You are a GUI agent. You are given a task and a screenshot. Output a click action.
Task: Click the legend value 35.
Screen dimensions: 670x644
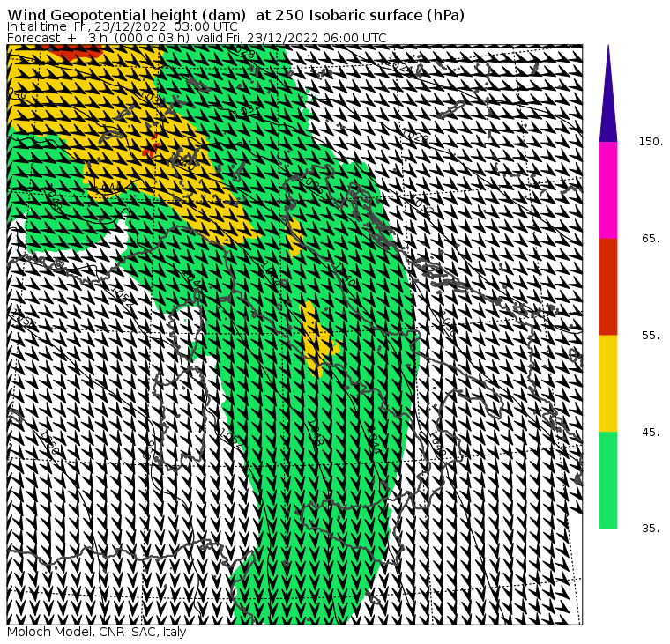click(x=651, y=529)
